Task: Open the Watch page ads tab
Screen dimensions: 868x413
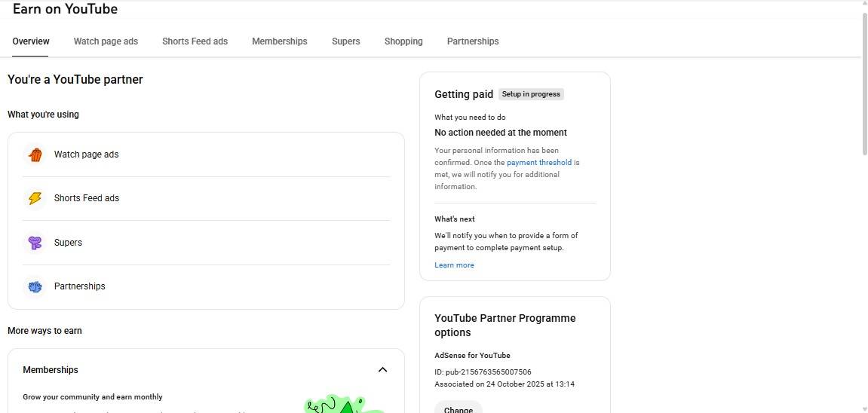Action: pyautogui.click(x=106, y=41)
